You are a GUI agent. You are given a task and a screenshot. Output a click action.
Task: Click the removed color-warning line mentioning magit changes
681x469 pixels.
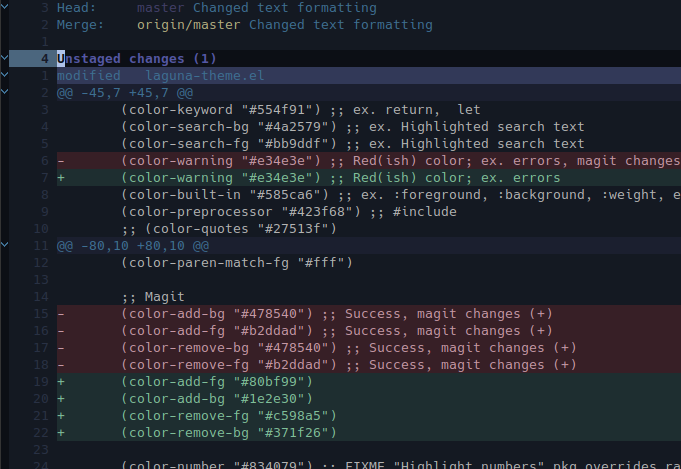point(369,161)
